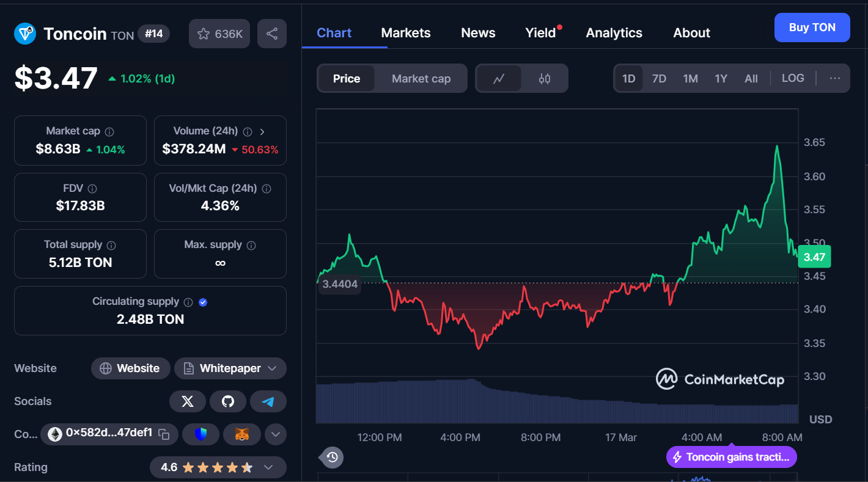Select 7D time range
868x482 pixels.
[x=659, y=78]
